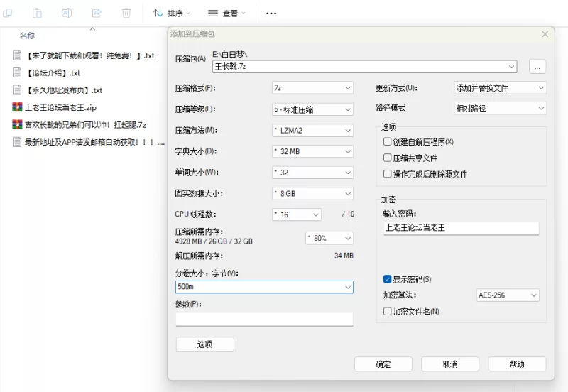Open the 查看 view menu
Viewport: 568px width, 392px height.
[226, 13]
